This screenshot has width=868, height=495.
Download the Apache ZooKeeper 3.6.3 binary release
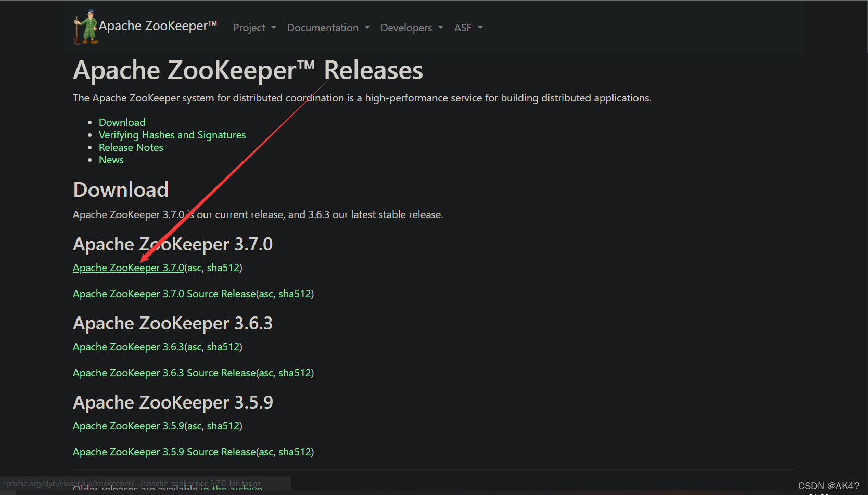(129, 347)
